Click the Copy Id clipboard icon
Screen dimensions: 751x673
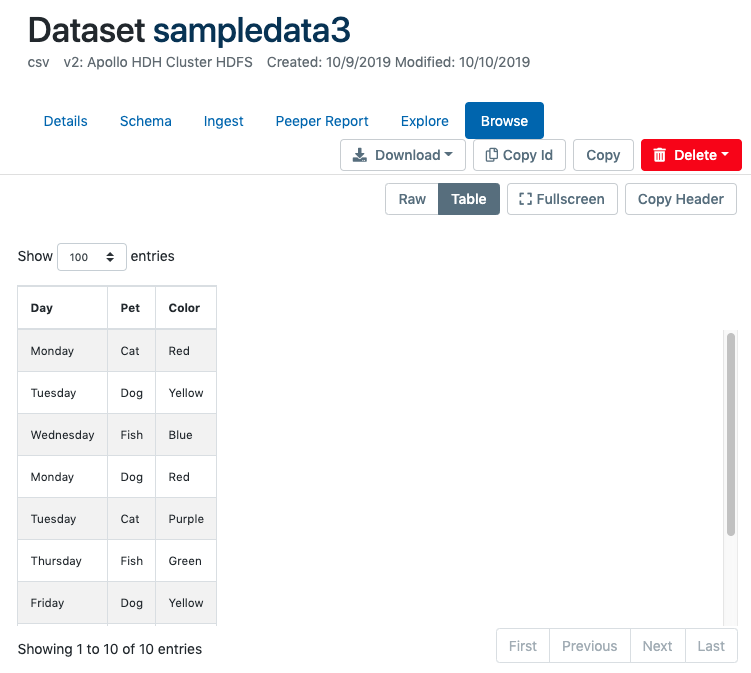(x=491, y=155)
